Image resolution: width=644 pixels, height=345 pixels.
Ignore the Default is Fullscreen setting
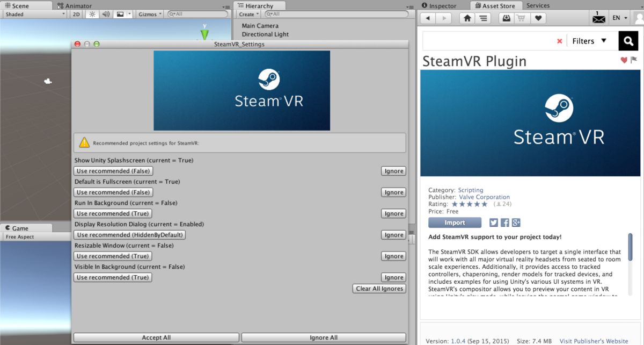pyautogui.click(x=394, y=192)
